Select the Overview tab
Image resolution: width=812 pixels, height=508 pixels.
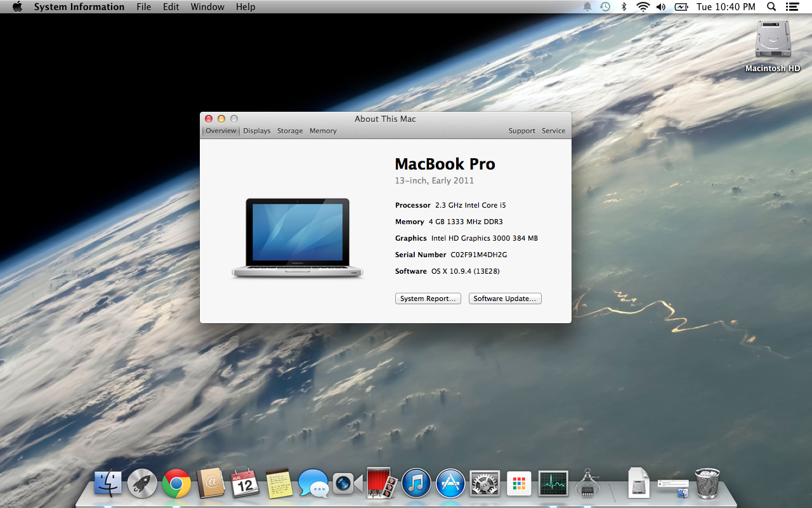click(x=221, y=131)
